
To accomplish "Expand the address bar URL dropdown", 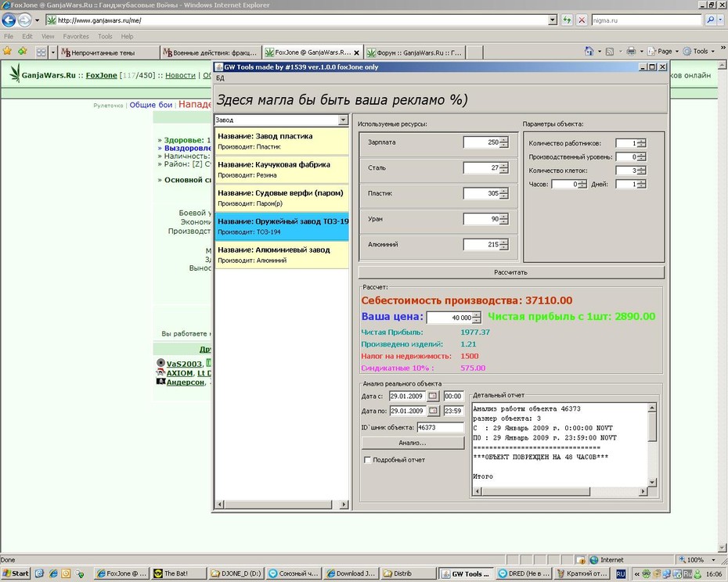I will tap(553, 20).
